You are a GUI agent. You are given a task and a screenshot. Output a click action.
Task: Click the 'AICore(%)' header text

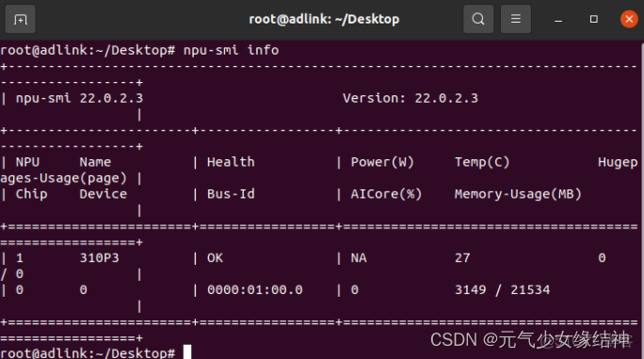pos(386,194)
